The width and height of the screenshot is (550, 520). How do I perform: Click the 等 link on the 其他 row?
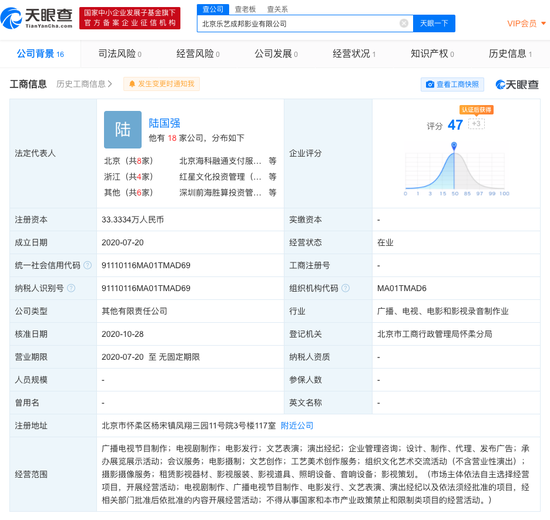(272, 193)
